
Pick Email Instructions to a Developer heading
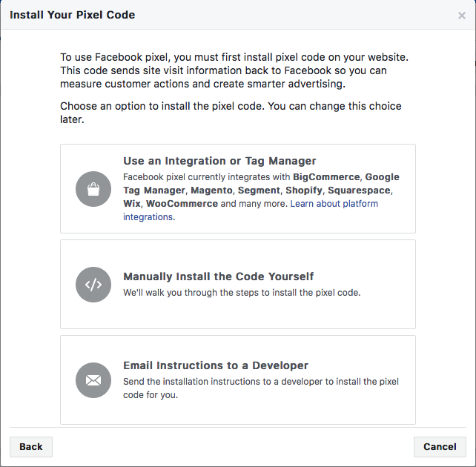click(x=216, y=365)
